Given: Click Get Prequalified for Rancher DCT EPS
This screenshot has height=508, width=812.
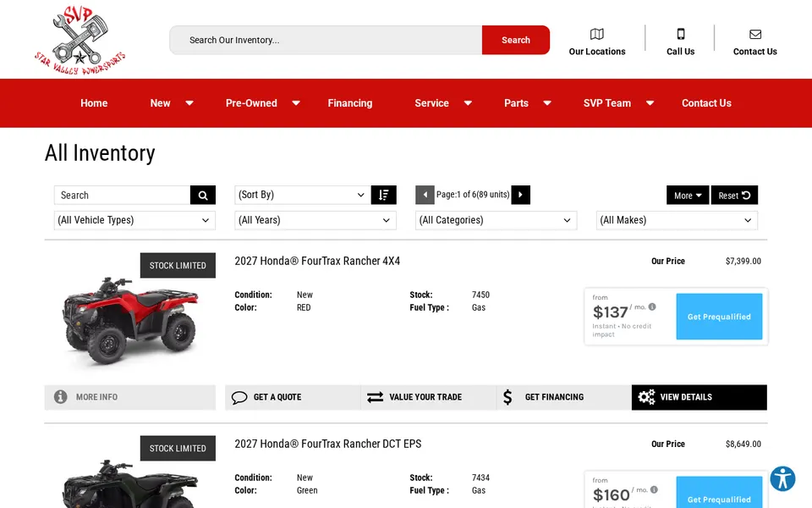Looking at the screenshot, I should tap(719, 493).
